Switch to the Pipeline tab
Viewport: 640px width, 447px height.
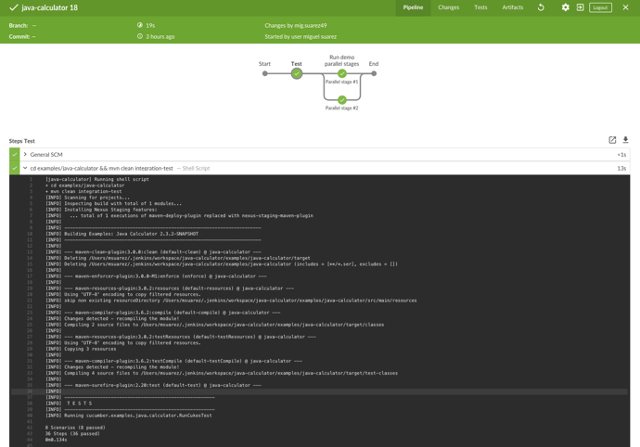(413, 7)
